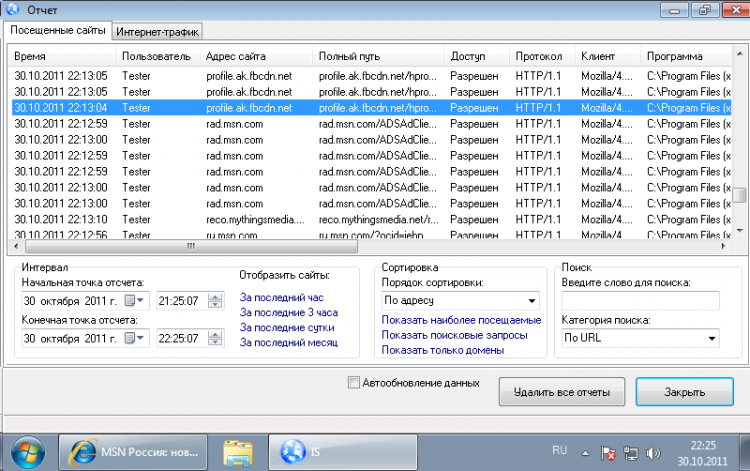The image size is (750, 471).
Task: Click network connection tray icon
Action: (631, 453)
